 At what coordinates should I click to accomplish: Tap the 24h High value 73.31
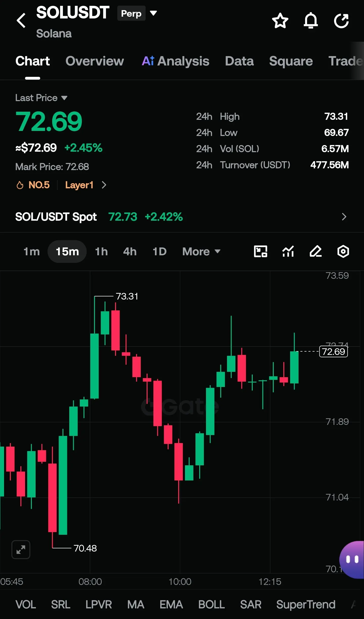(336, 117)
